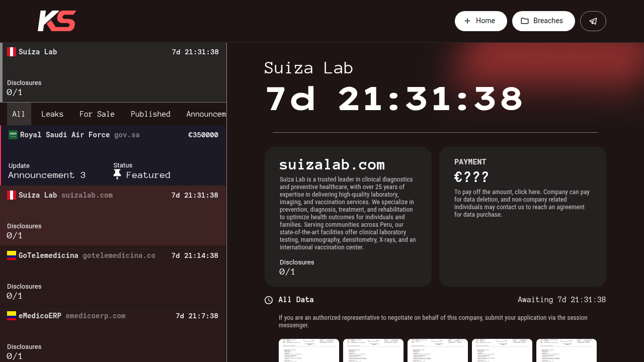Open the fourth document thumbnail

pos(502,350)
